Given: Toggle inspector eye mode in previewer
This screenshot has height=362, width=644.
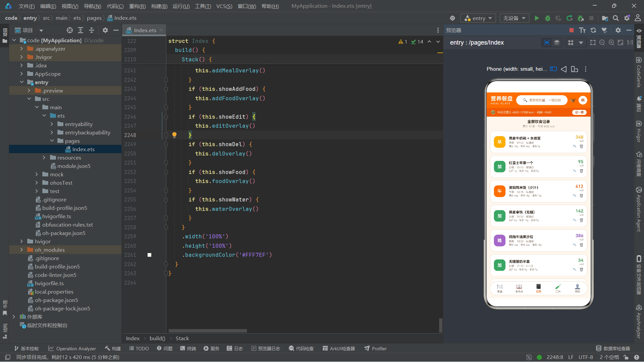Looking at the screenshot, I should tap(547, 43).
